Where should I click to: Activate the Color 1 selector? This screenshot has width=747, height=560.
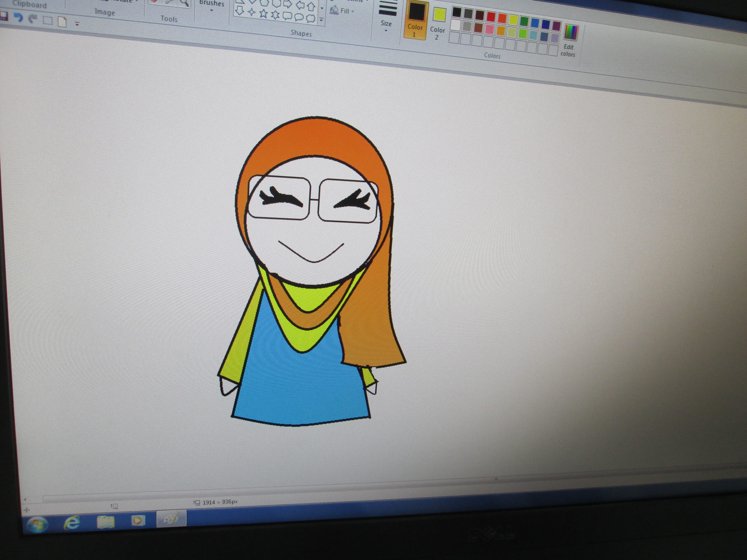point(416,20)
